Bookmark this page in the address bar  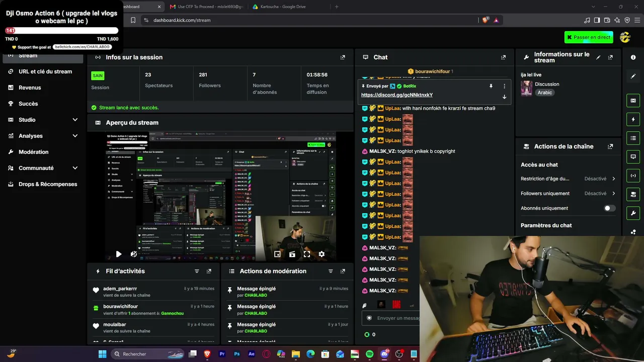click(133, 20)
